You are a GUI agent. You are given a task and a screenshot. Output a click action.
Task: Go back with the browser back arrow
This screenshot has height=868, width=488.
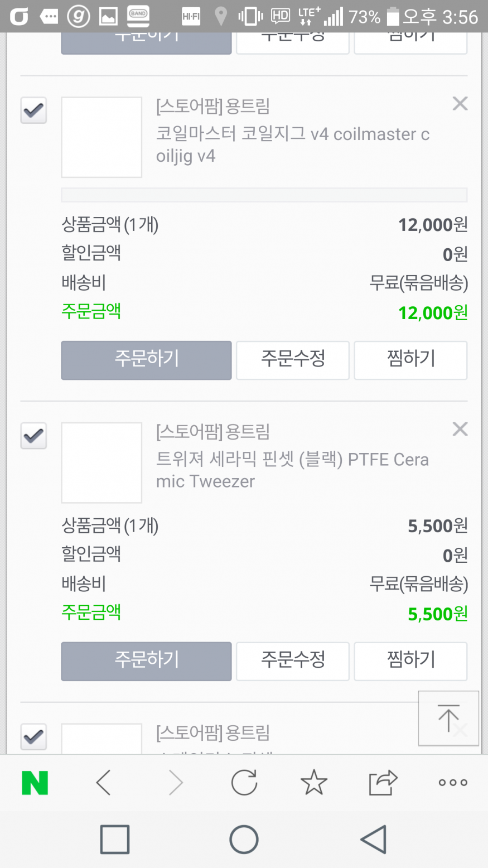pyautogui.click(x=104, y=783)
